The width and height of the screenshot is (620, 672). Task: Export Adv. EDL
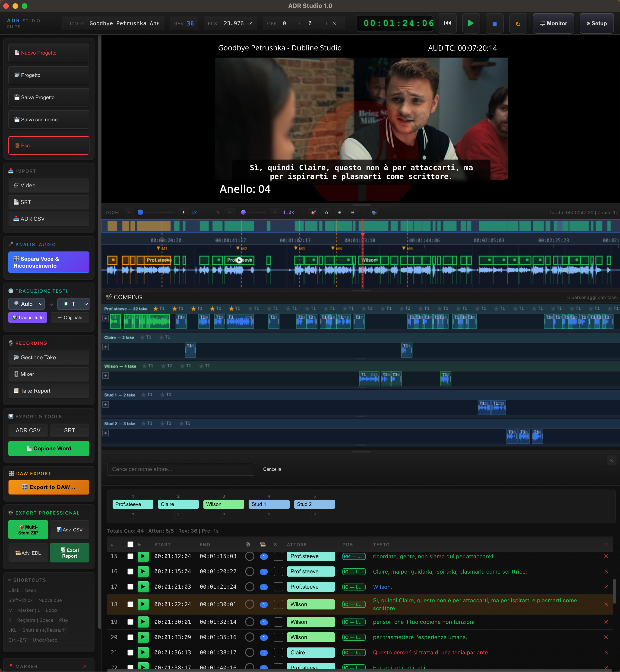28,553
